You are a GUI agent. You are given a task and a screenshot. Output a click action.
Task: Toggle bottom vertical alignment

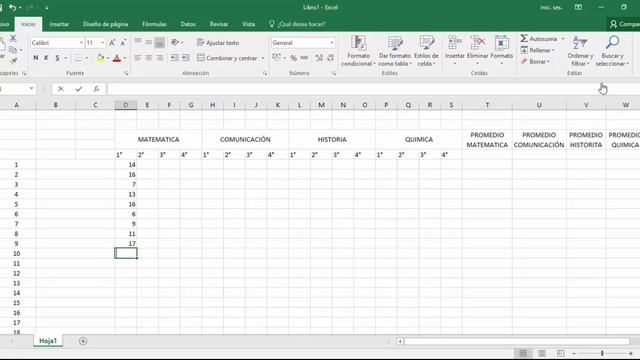pyautogui.click(x=160, y=42)
